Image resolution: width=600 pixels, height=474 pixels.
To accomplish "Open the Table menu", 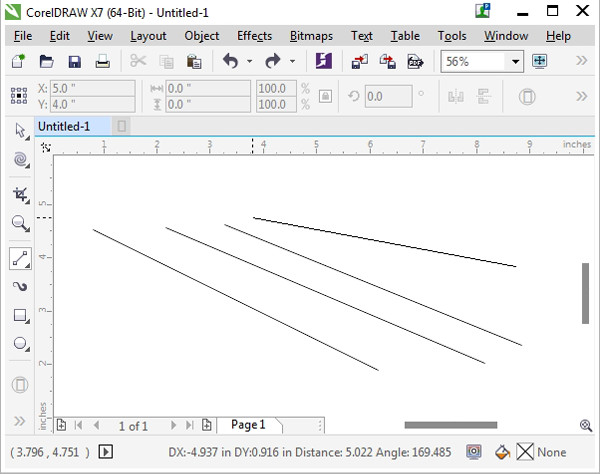I will click(x=405, y=36).
